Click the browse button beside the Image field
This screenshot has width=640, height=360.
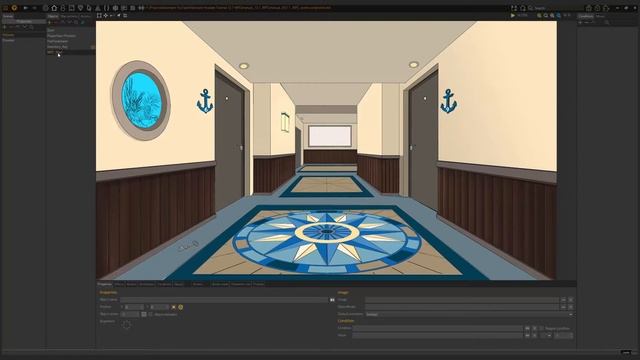(x=564, y=300)
